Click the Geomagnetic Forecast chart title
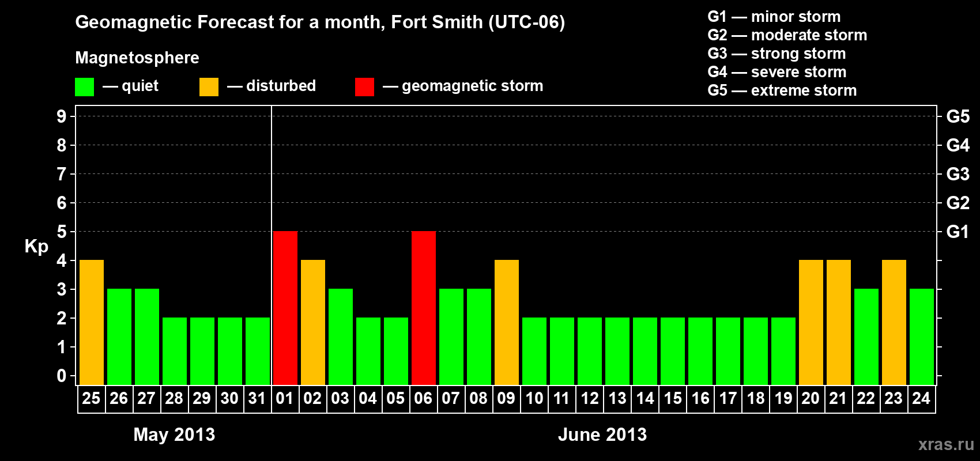980x461 pixels. click(320, 22)
